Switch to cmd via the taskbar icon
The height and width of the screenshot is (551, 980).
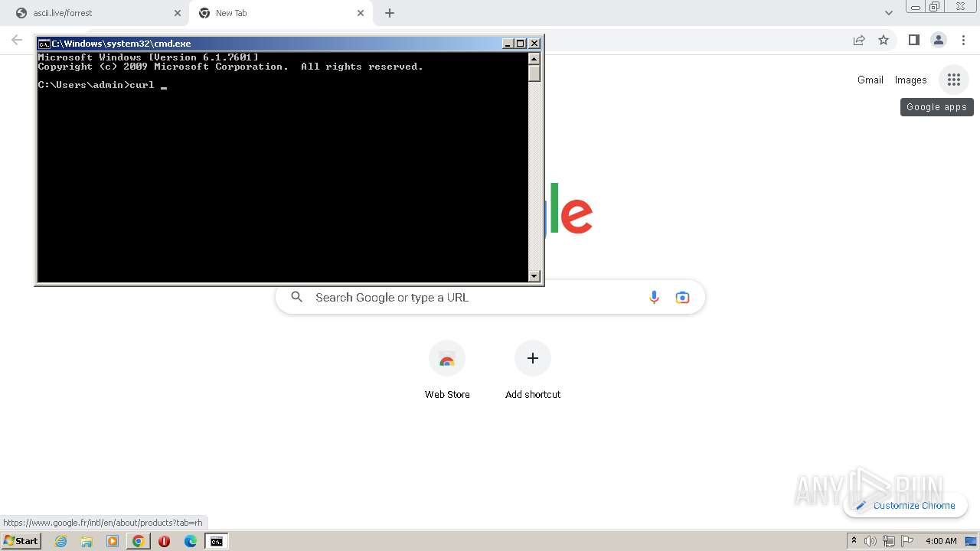217,541
